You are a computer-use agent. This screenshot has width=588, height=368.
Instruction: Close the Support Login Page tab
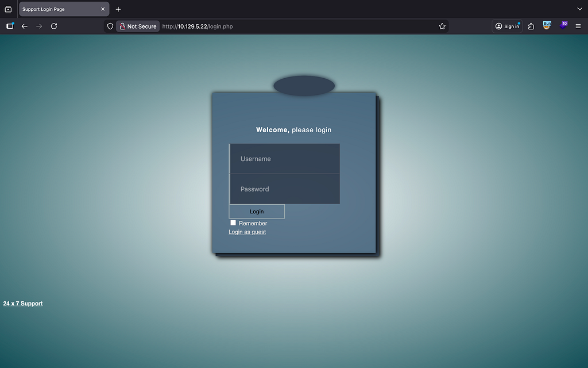(x=103, y=9)
